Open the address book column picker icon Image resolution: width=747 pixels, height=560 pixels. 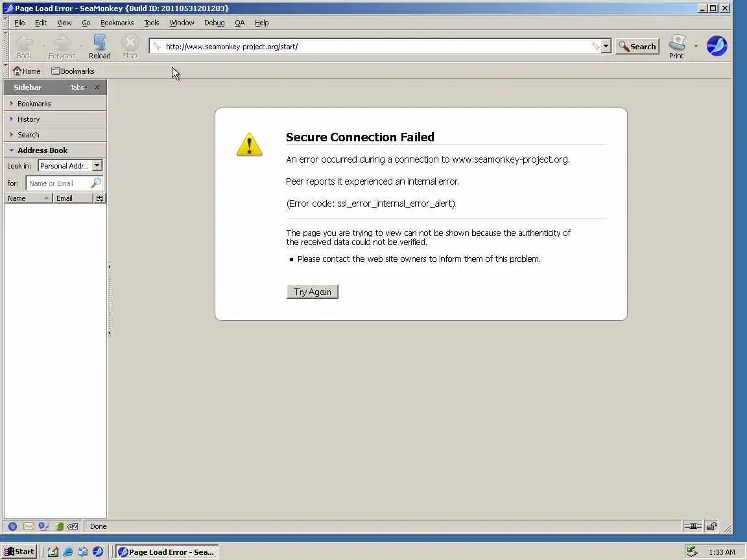pyautogui.click(x=100, y=198)
